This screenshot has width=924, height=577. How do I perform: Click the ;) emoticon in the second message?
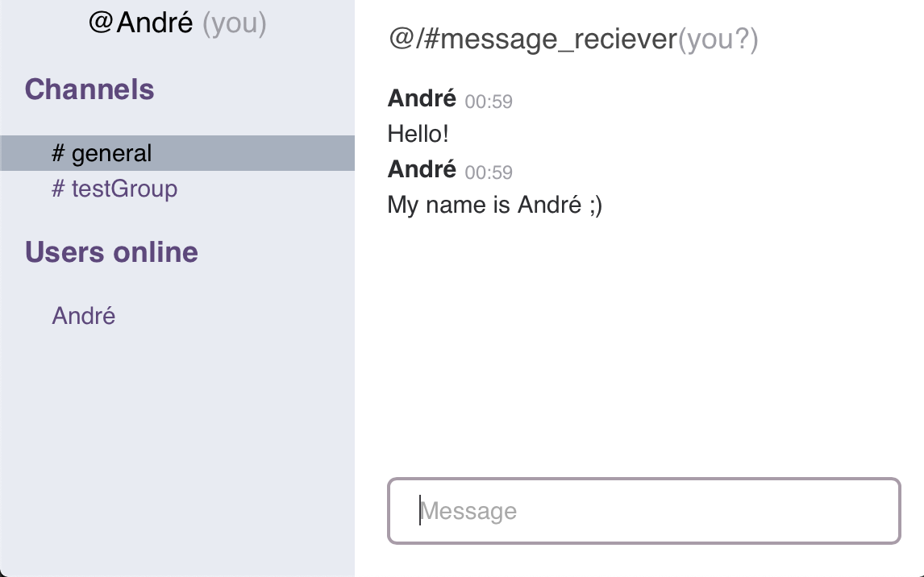tap(595, 205)
